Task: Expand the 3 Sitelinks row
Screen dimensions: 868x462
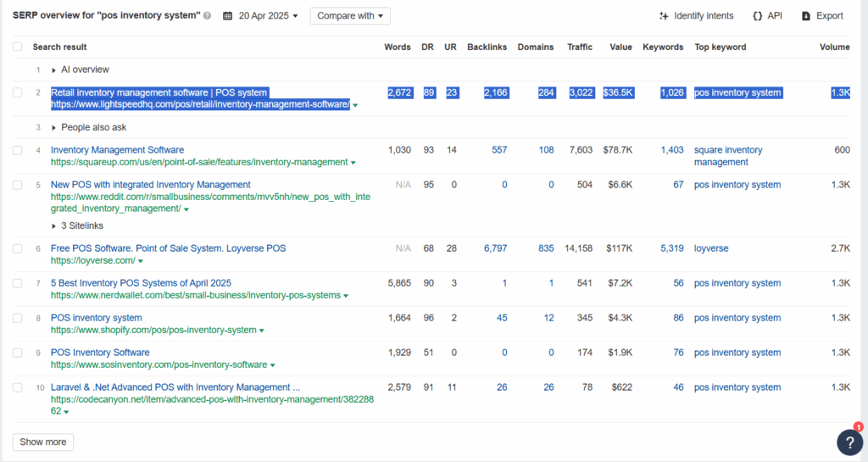Action: 53,226
